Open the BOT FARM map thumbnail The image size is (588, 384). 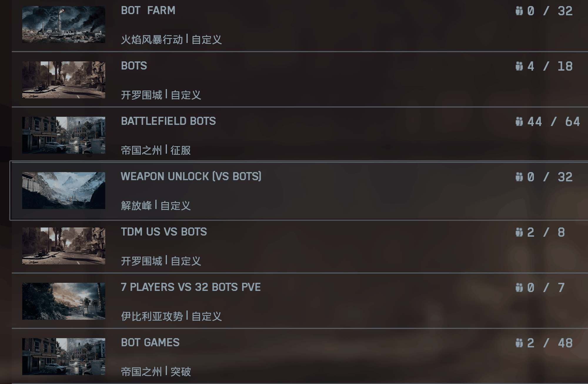[x=64, y=24]
